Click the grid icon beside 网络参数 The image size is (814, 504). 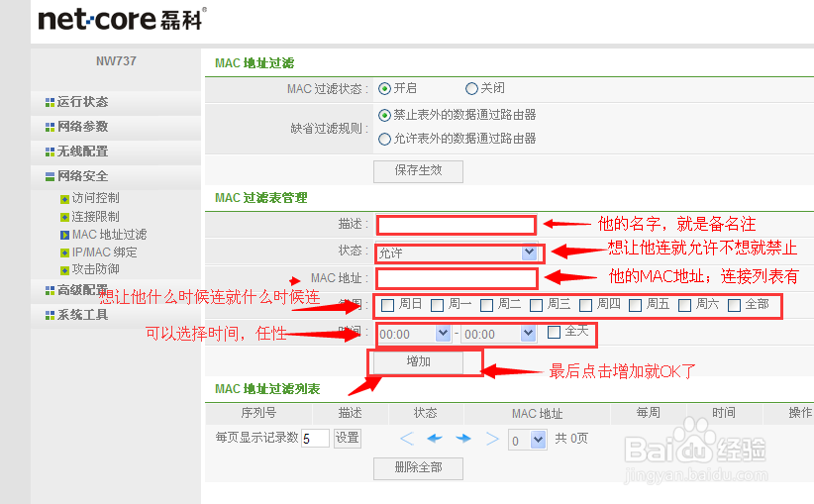(50, 127)
